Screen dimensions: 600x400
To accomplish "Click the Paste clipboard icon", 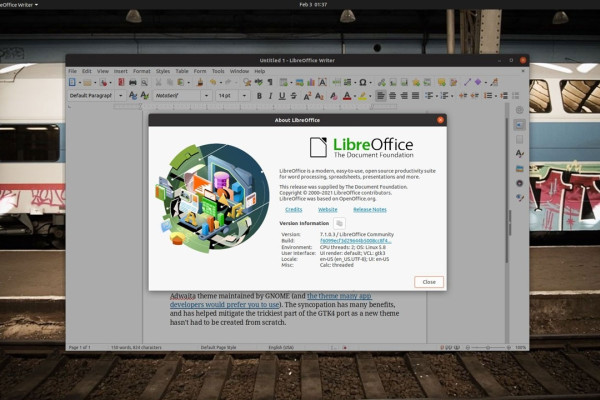I will click(180, 82).
